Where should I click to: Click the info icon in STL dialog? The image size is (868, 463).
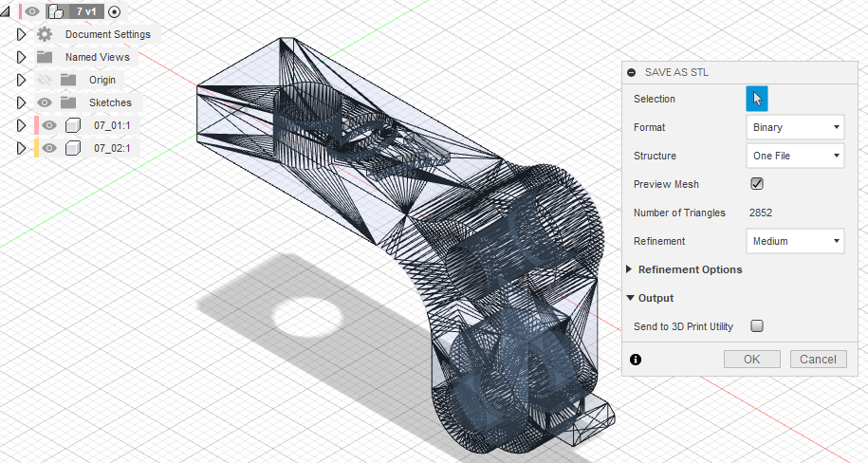pyautogui.click(x=636, y=360)
